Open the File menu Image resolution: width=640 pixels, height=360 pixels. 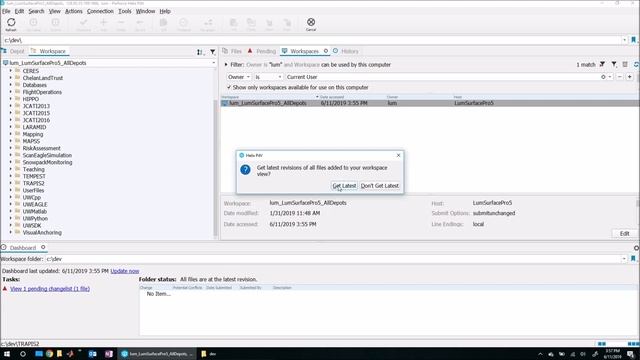(x=6, y=11)
